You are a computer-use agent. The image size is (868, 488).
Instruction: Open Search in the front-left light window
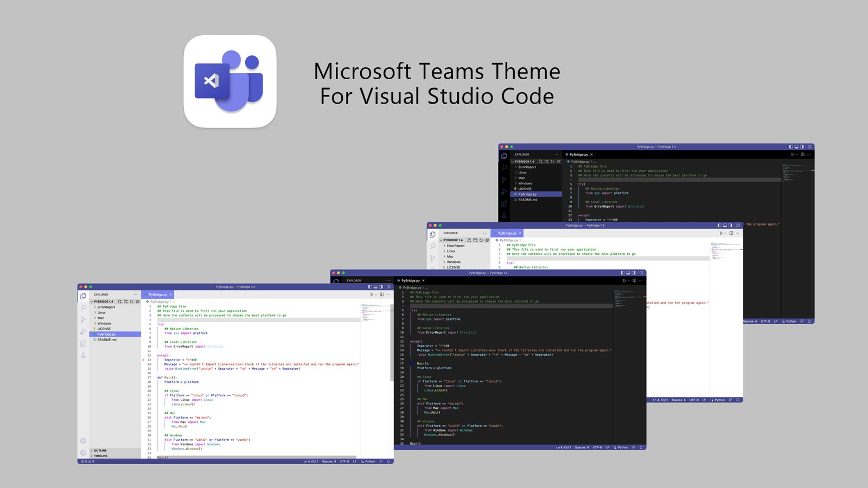(x=83, y=307)
